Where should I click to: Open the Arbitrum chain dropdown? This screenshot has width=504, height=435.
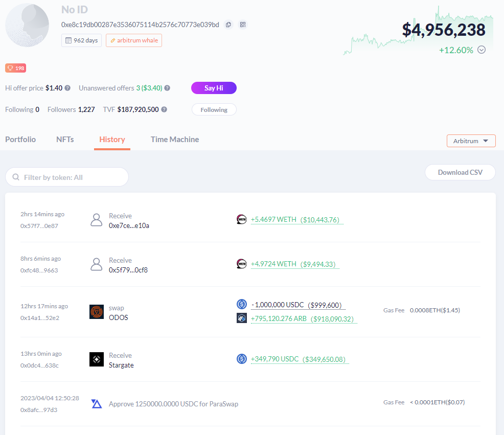tap(471, 141)
